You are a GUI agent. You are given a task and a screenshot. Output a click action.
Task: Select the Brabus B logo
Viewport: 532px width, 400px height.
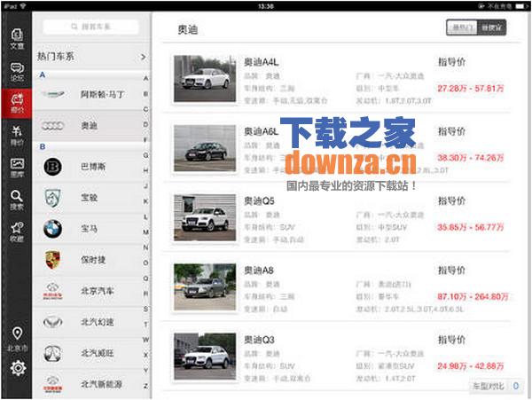tap(53, 167)
